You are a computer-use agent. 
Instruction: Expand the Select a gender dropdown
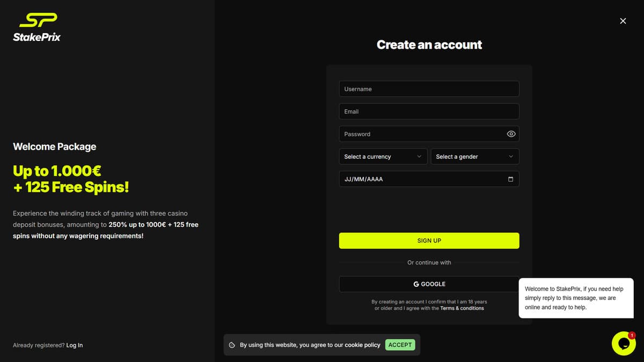475,157
